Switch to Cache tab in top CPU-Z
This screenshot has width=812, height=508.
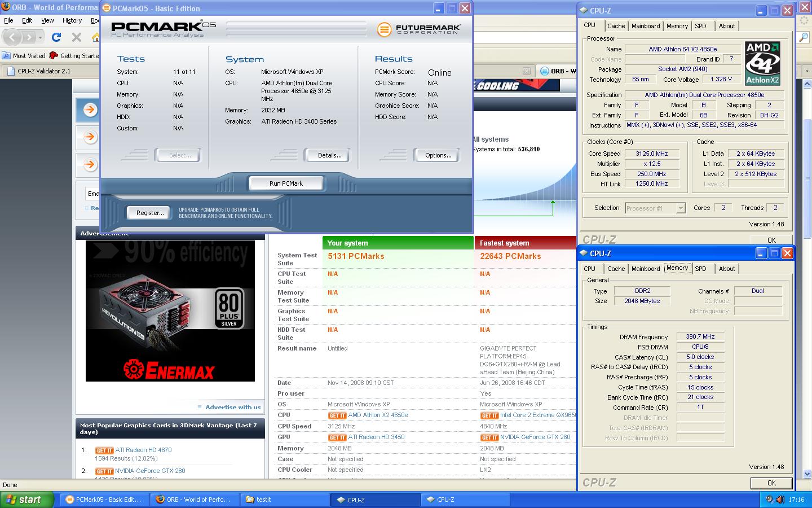point(616,26)
